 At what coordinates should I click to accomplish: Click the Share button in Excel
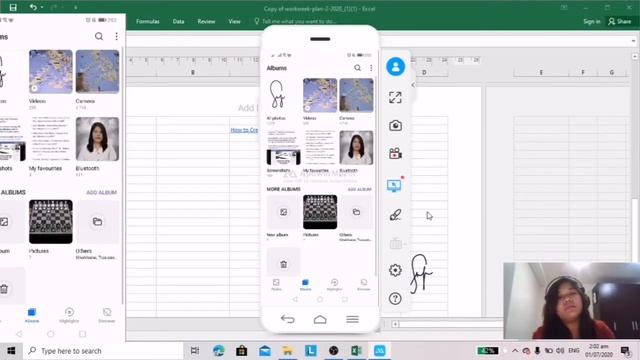click(x=620, y=21)
